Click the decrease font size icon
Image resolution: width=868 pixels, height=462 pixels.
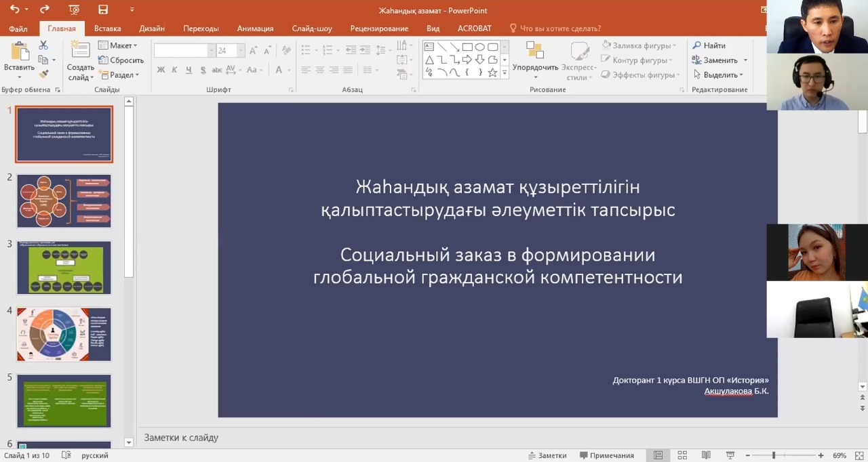point(266,51)
